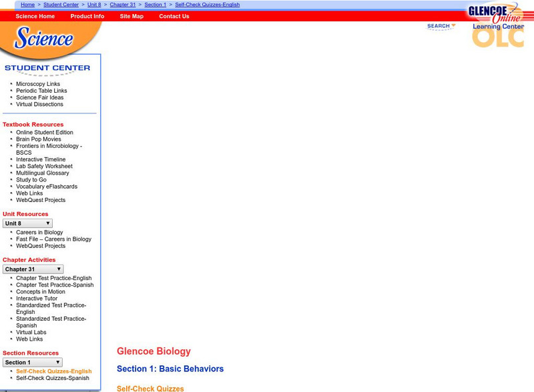The height and width of the screenshot is (392, 534).
Task: Open Chapter Test Practice-English
Action: (x=54, y=278)
